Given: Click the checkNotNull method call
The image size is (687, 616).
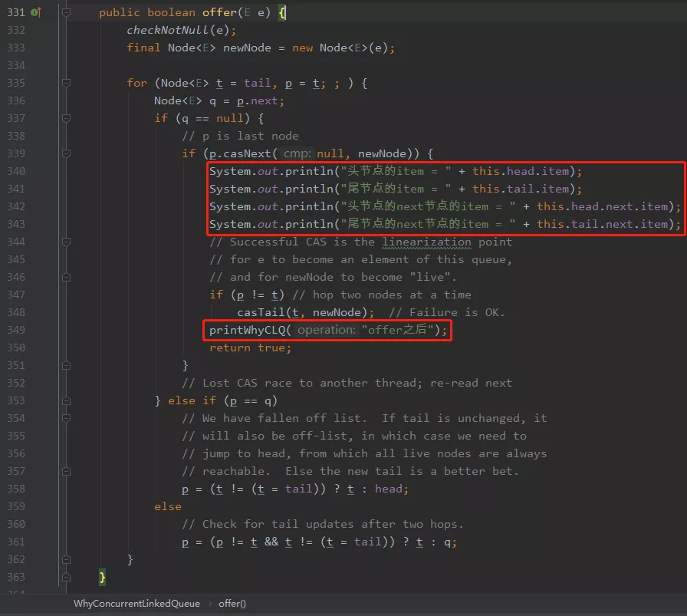Looking at the screenshot, I should pyautogui.click(x=167, y=30).
